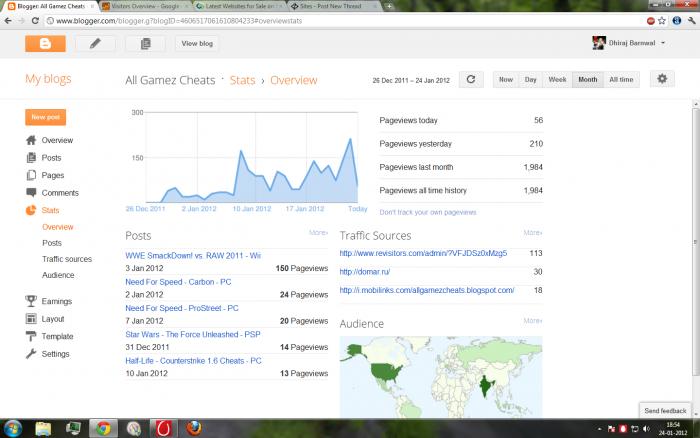This screenshot has width=700, height=438.
Task: Open a new browser tab
Action: tap(389, 6)
